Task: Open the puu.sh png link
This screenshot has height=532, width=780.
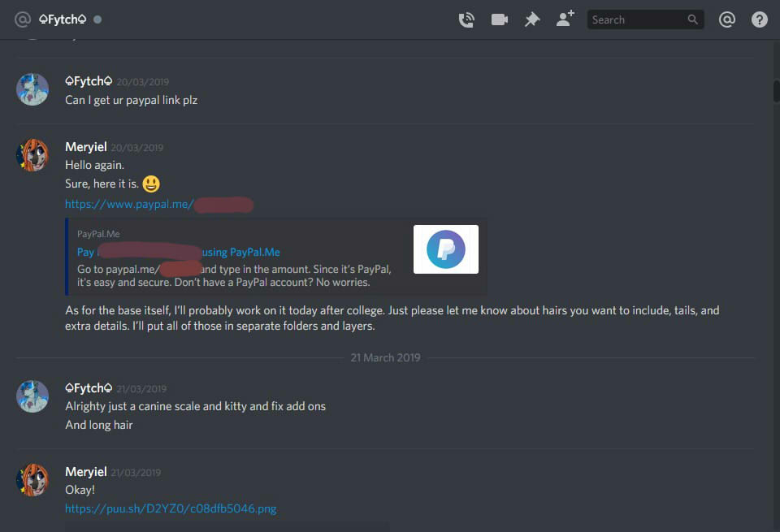Action: [171, 508]
